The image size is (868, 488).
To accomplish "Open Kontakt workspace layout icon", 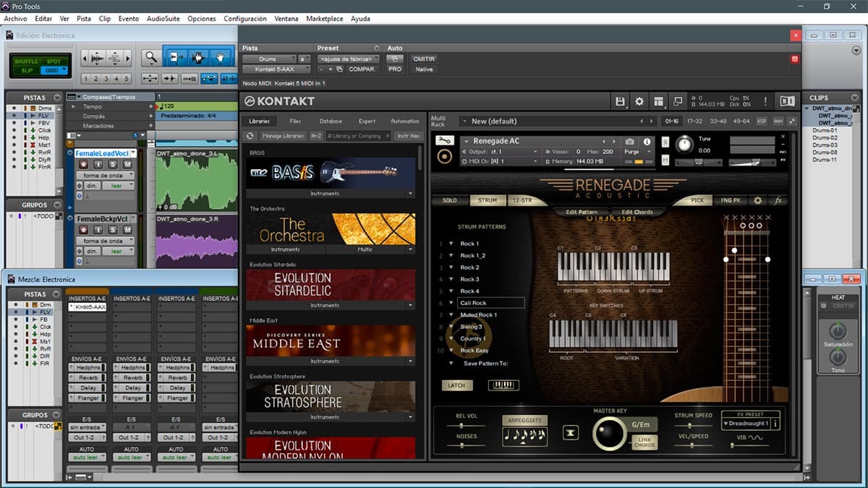I will [658, 101].
